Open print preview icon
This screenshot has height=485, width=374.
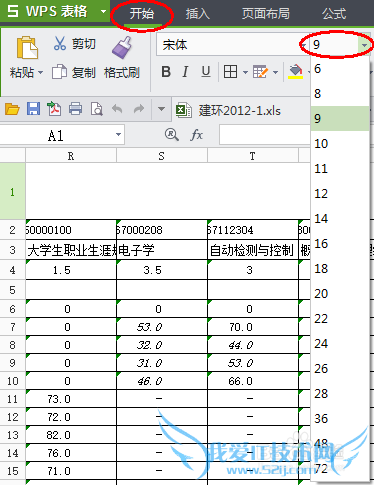[x=97, y=109]
